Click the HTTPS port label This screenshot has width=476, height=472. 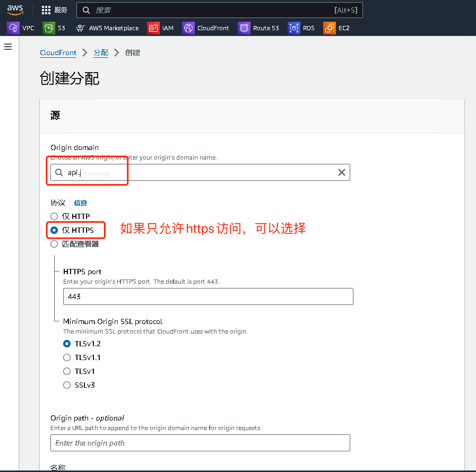pyautogui.click(x=82, y=272)
